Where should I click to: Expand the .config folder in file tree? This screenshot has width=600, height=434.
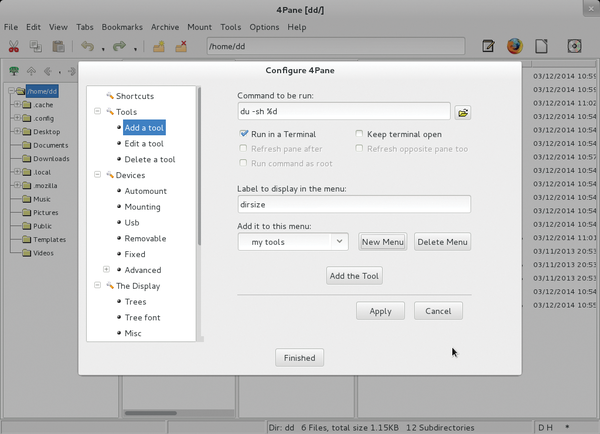[x=17, y=118]
